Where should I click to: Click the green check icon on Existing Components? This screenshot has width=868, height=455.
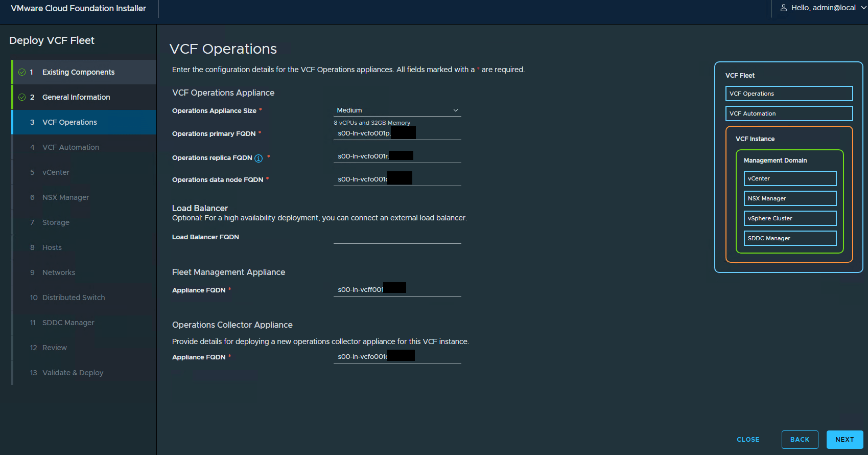click(x=22, y=72)
